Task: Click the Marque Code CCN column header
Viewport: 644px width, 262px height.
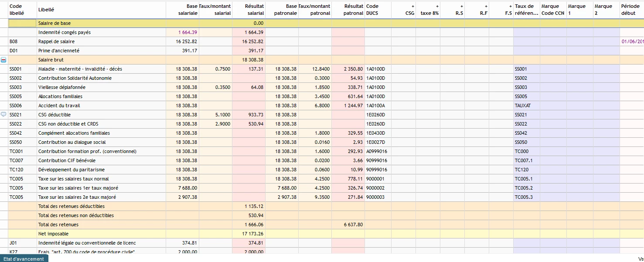Action: (552, 10)
